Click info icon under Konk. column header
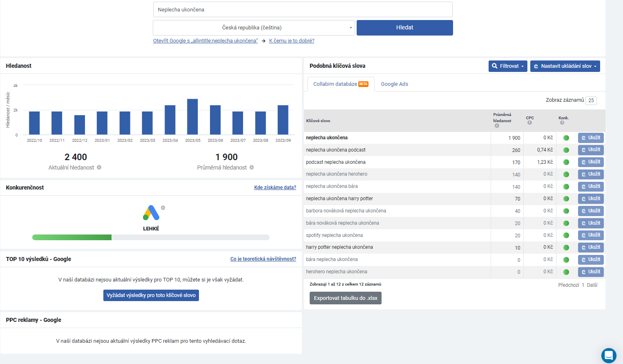The image size is (623, 364). [562, 123]
